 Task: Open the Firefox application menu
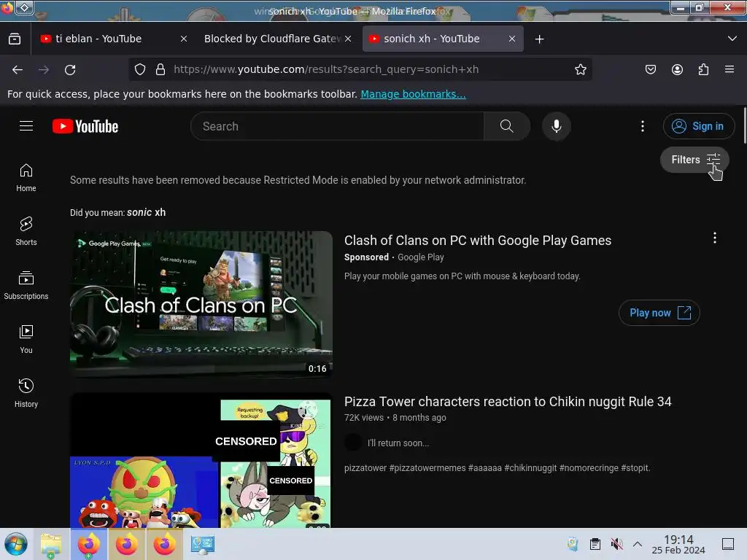click(729, 69)
